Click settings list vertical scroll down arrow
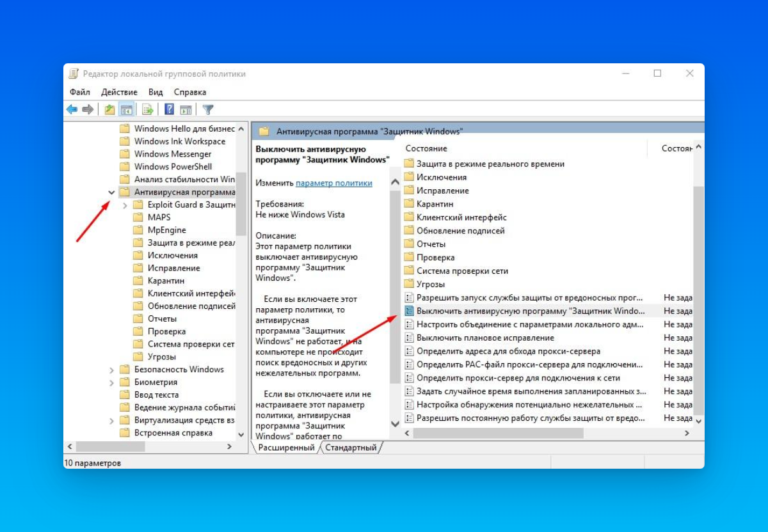Screen dimensions: 768x532 pos(698,421)
